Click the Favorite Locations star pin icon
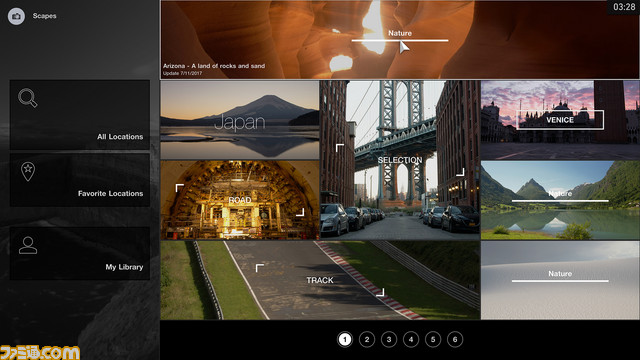The image size is (640, 360). click(28, 171)
